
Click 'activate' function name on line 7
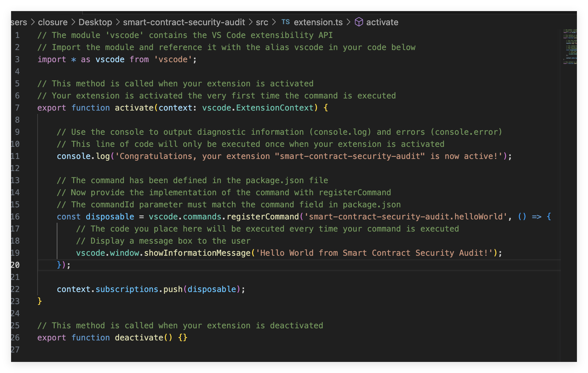point(134,108)
